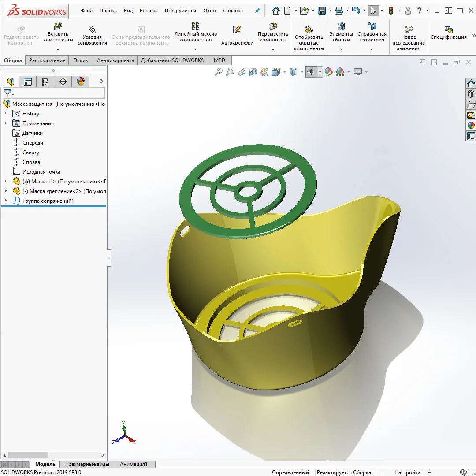This screenshot has height=476, width=476.
Task: Select the Move Component tool (Переместить компонент)
Action: (273, 27)
